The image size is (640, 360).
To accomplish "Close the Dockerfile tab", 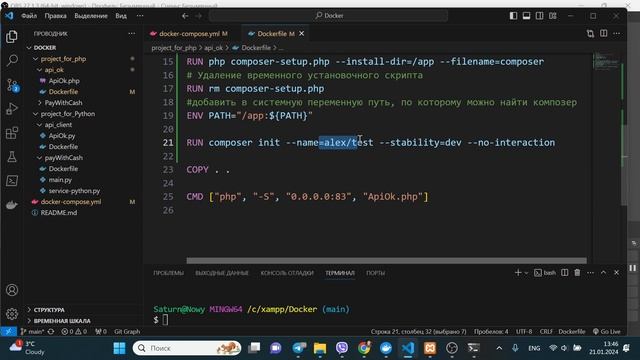I will [x=301, y=34].
